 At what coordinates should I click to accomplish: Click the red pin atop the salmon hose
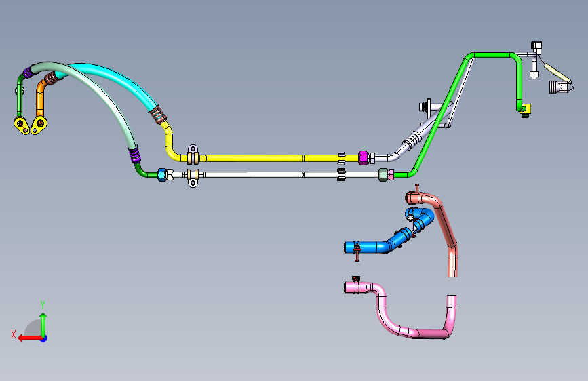(x=416, y=188)
